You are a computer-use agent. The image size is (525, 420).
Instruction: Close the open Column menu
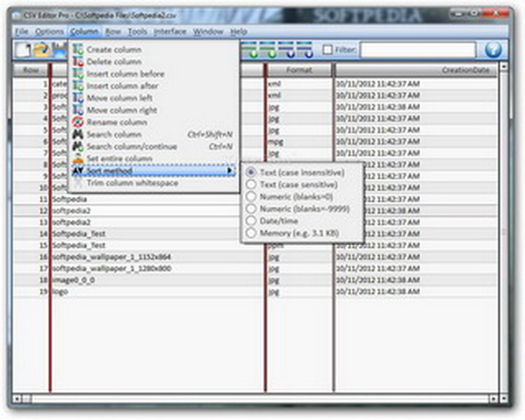coord(84,32)
